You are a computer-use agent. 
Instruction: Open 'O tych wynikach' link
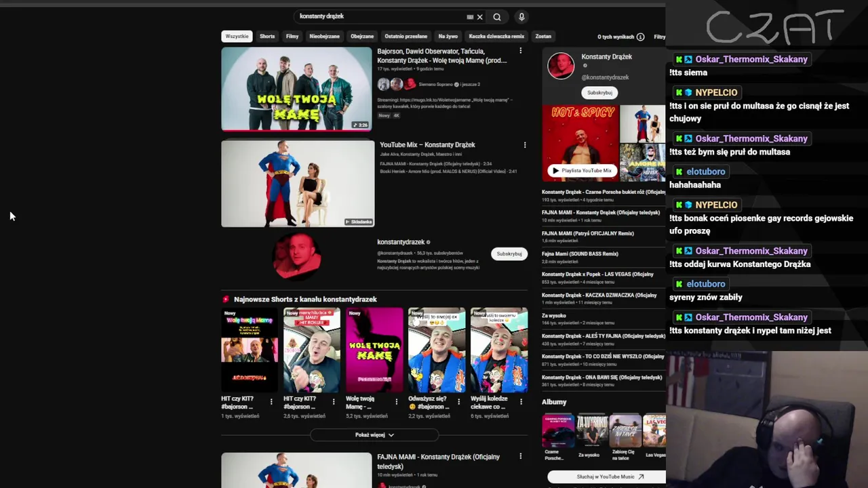[x=616, y=37]
